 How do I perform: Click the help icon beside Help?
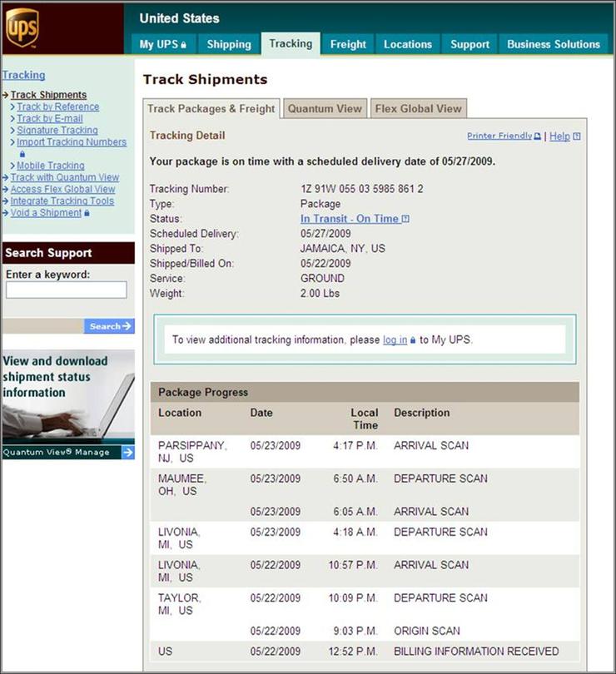coord(577,136)
